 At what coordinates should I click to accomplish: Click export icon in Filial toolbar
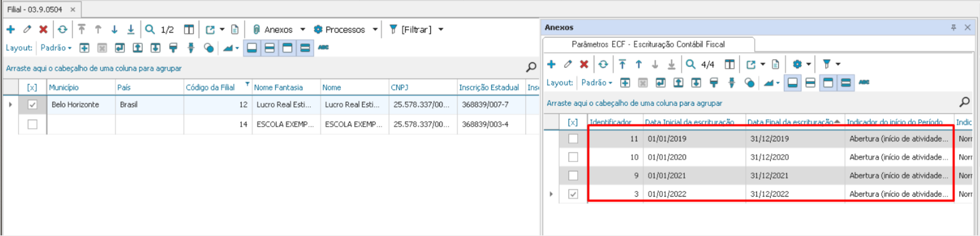[210, 29]
